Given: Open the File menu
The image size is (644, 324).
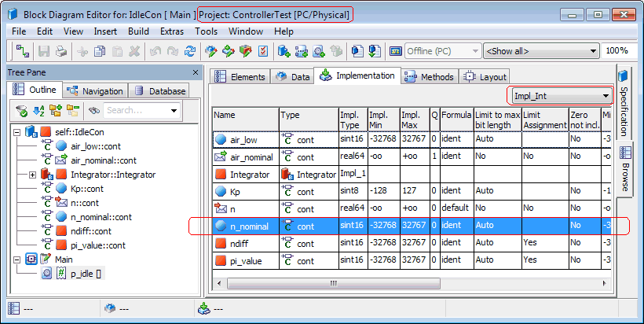Looking at the screenshot, I should (19, 31).
